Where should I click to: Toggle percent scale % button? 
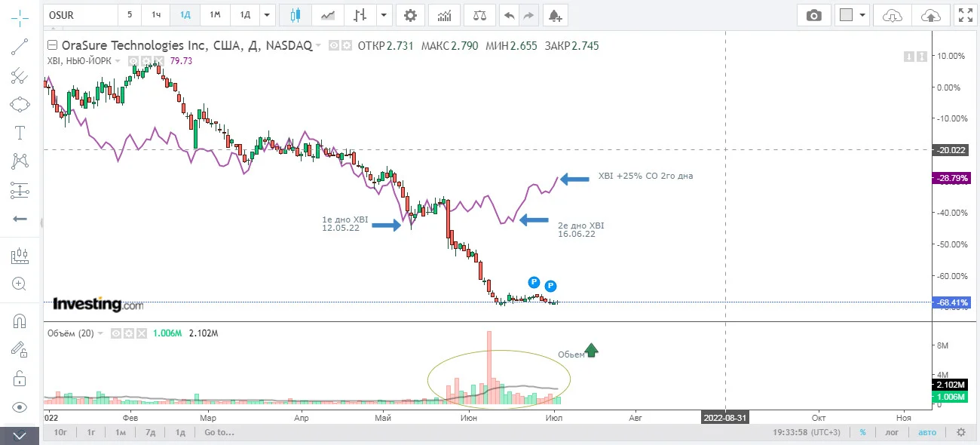863,432
